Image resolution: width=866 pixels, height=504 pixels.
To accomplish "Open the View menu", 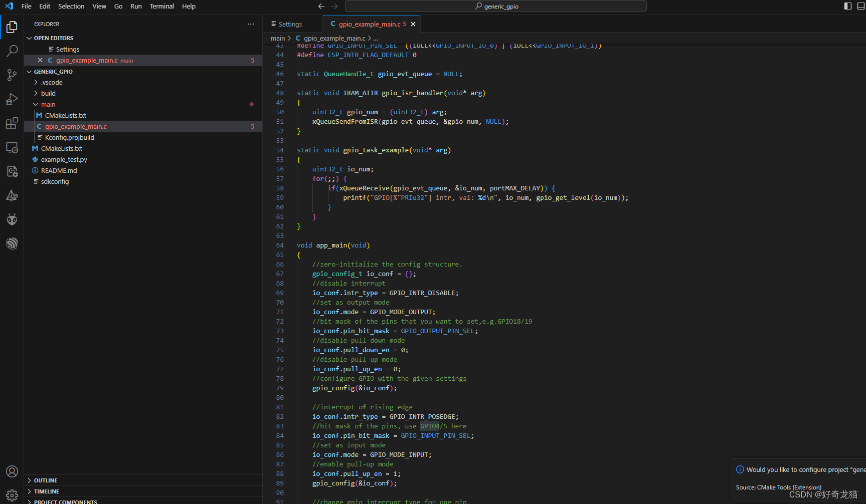I will (99, 6).
